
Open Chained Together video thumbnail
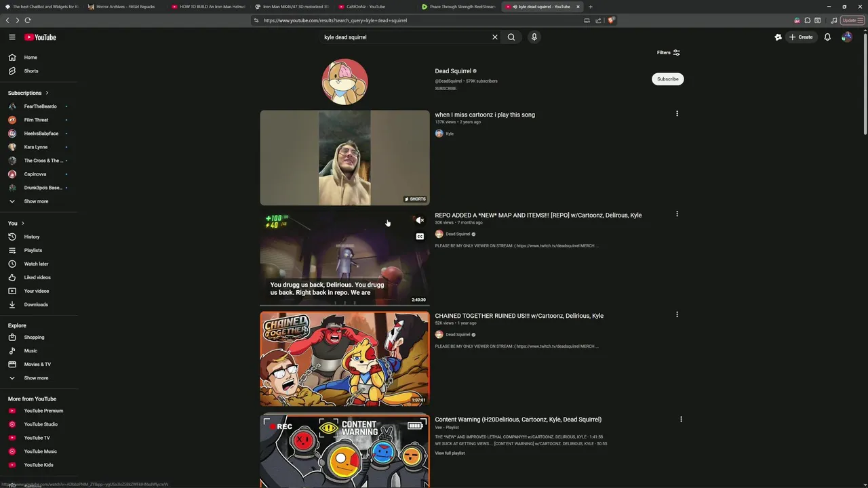344,359
